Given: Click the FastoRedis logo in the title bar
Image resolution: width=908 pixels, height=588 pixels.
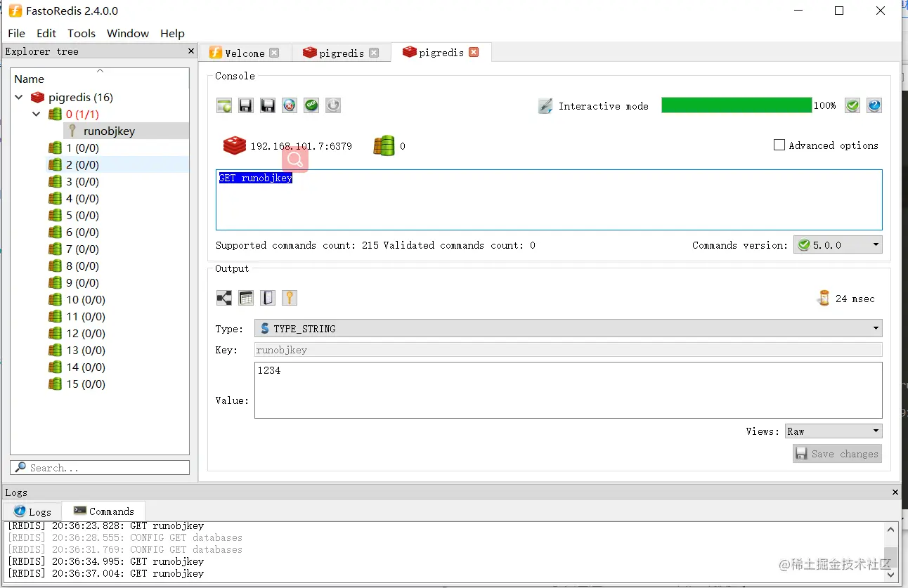Looking at the screenshot, I should pos(15,11).
